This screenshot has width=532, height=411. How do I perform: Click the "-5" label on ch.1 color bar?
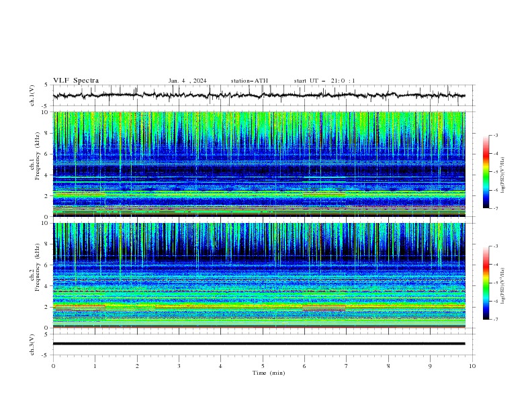496,172
